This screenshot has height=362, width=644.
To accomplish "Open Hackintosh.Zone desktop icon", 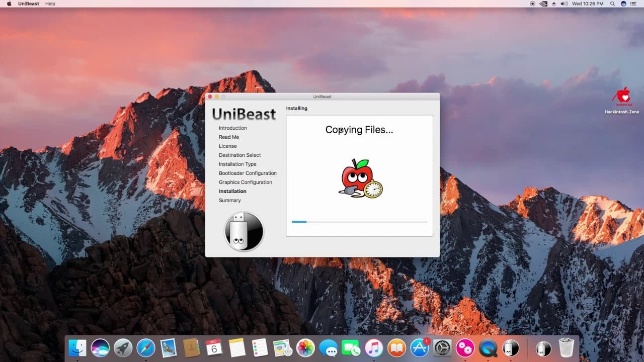I will click(x=622, y=100).
